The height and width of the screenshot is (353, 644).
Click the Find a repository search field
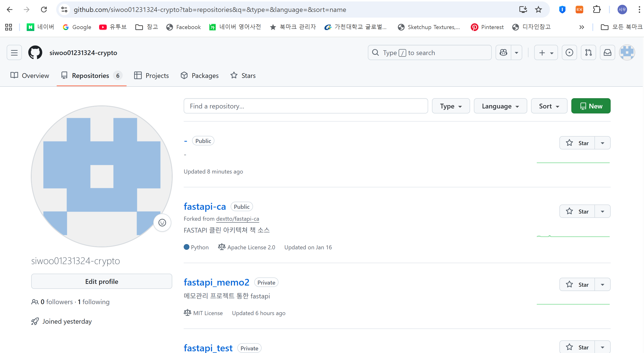point(305,106)
